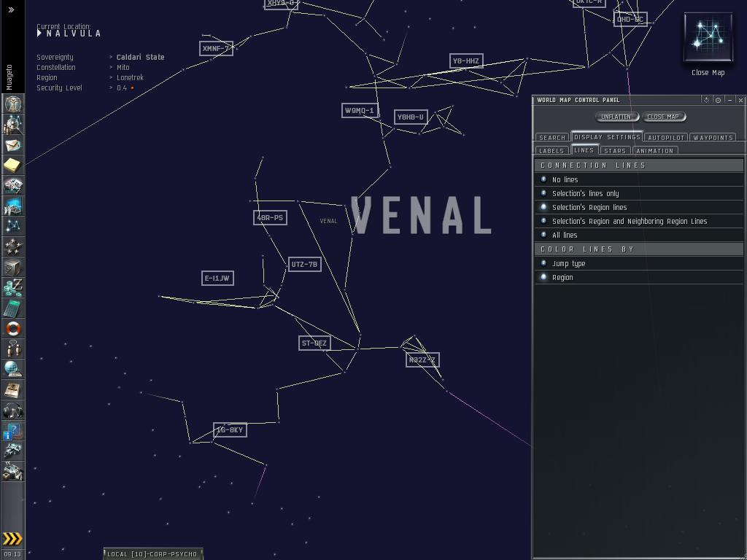
Task: Color lines by Region
Action: 639,277
